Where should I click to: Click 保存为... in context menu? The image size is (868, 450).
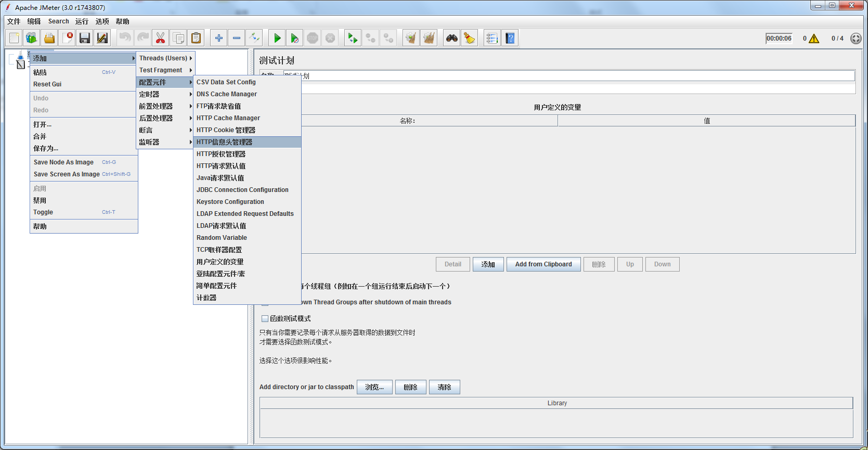[84, 148]
